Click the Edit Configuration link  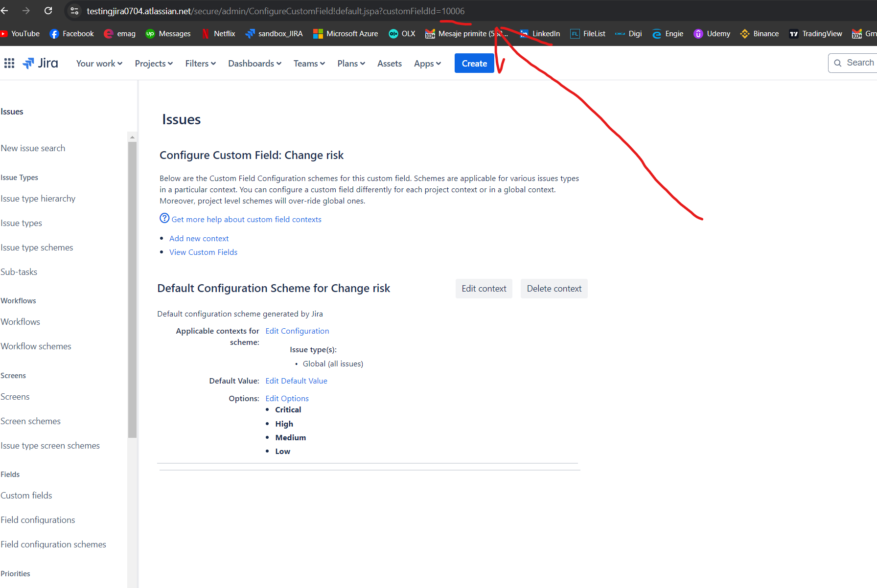pos(297,331)
